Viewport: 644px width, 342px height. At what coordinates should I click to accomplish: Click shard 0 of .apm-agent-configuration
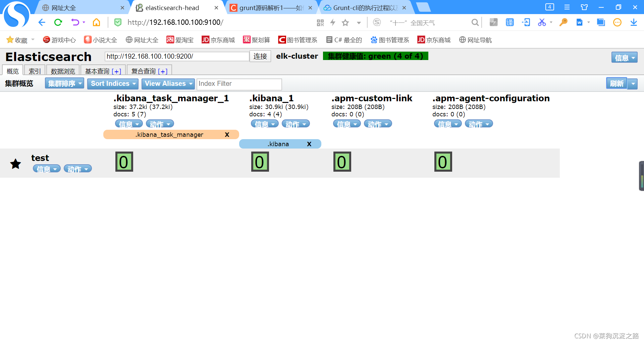point(443,162)
